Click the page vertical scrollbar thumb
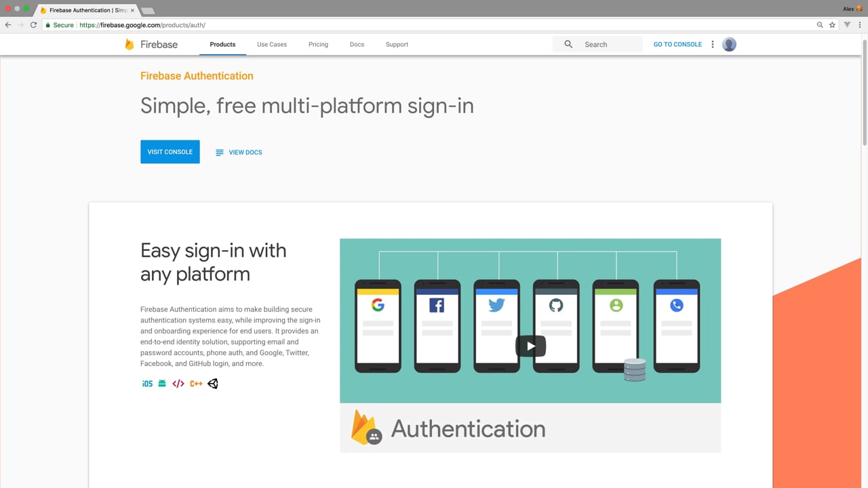This screenshot has height=488, width=868. [865, 91]
